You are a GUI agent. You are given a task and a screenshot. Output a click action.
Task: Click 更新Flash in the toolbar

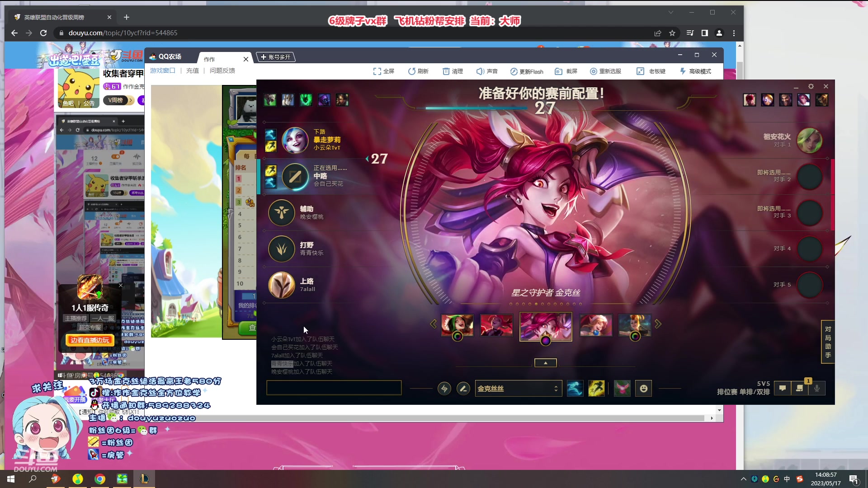click(527, 71)
